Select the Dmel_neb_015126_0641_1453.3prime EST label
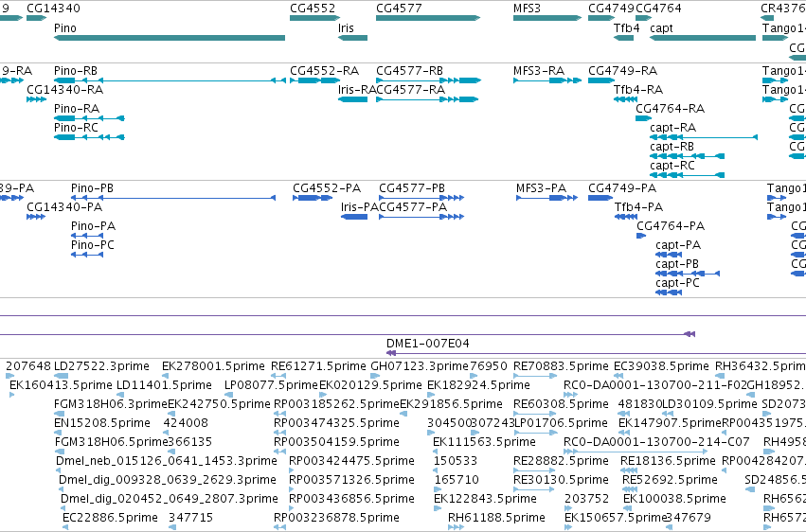The height and width of the screenshot is (532, 806). pyautogui.click(x=167, y=461)
